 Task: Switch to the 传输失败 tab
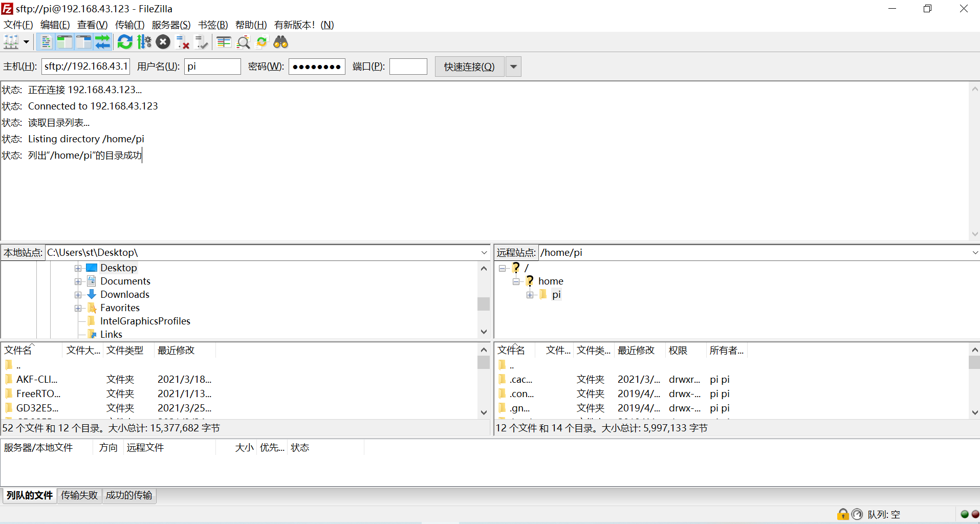(79, 495)
